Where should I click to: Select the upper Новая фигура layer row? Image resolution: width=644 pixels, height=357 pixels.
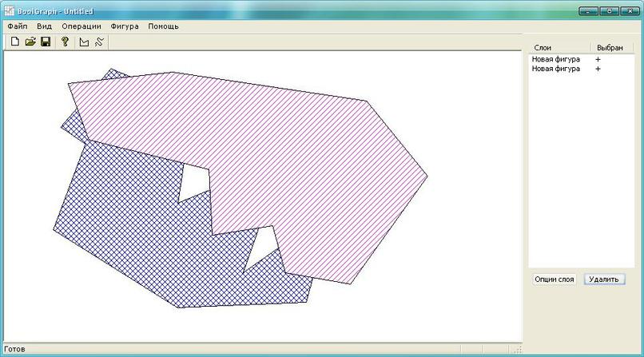tap(581, 59)
